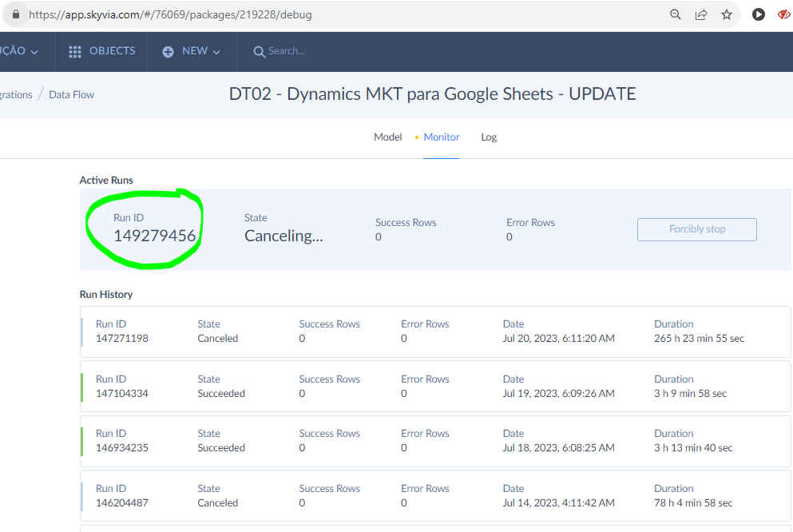Click the share page icon

701,14
